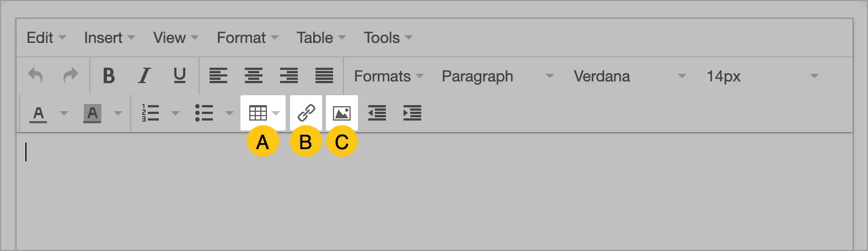This screenshot has width=868, height=251.
Task: Toggle underline formatting
Action: (x=180, y=75)
